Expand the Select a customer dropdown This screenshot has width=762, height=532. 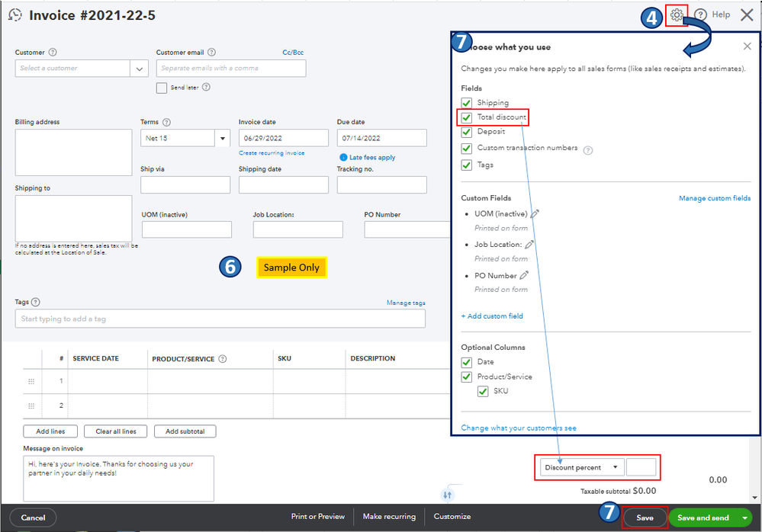(139, 69)
